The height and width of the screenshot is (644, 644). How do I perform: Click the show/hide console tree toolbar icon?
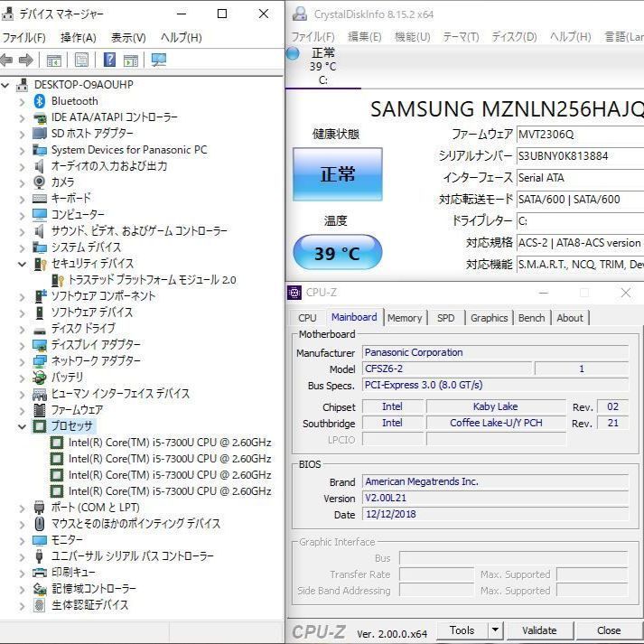pyautogui.click(x=54, y=61)
